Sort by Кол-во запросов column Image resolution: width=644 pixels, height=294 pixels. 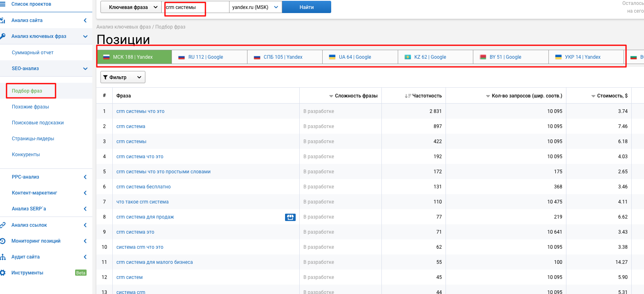[524, 96]
